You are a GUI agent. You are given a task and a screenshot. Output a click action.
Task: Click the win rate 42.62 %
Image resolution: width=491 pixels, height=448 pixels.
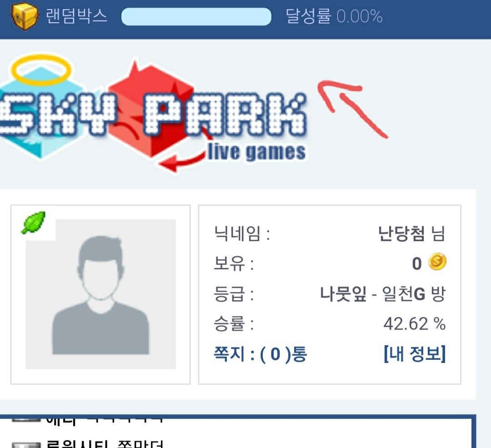tap(414, 324)
